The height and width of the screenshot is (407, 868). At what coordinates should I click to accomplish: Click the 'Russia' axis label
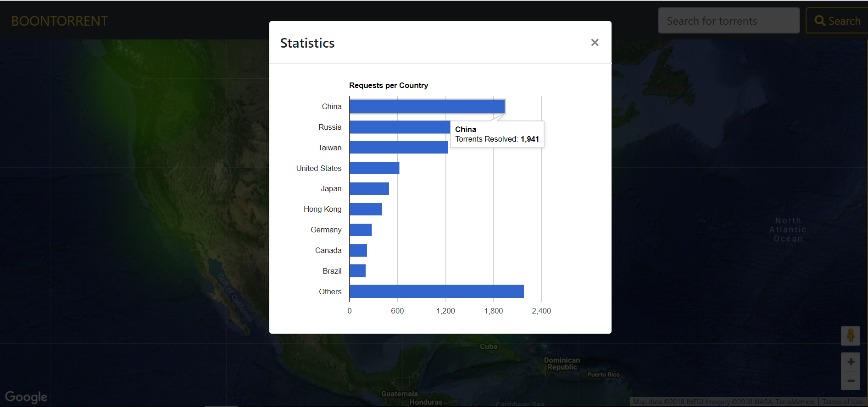click(x=330, y=127)
